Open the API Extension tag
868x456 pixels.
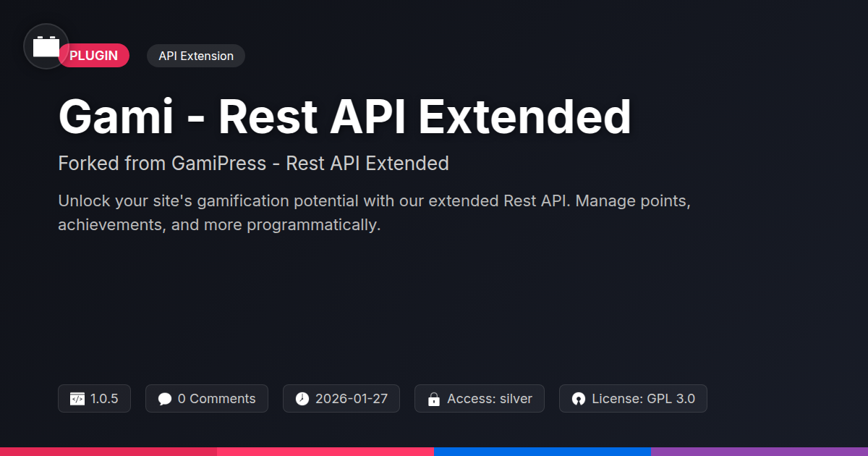tap(196, 56)
